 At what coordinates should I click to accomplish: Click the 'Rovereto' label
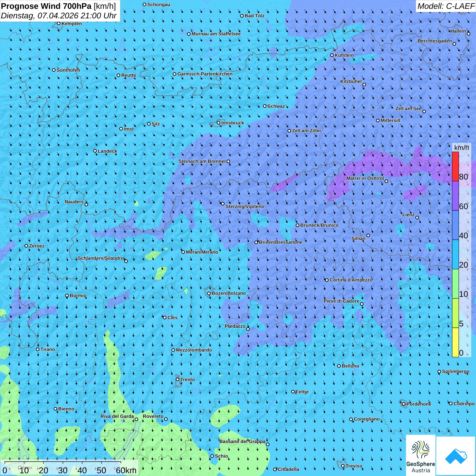[x=153, y=416]
